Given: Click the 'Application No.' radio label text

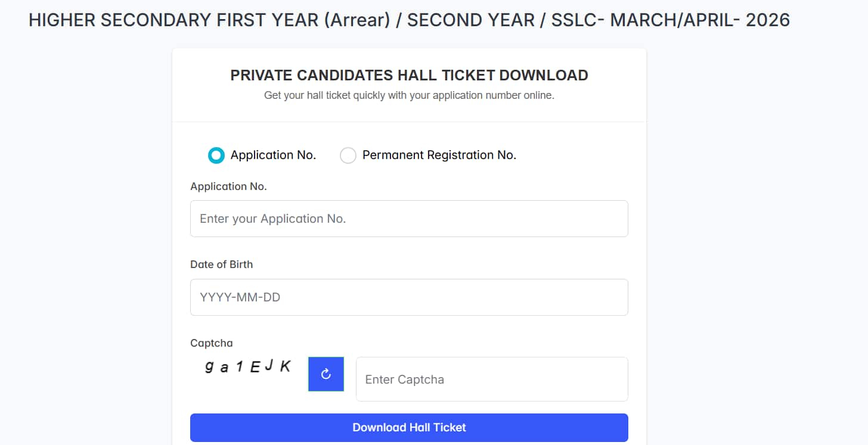Looking at the screenshot, I should click(273, 155).
